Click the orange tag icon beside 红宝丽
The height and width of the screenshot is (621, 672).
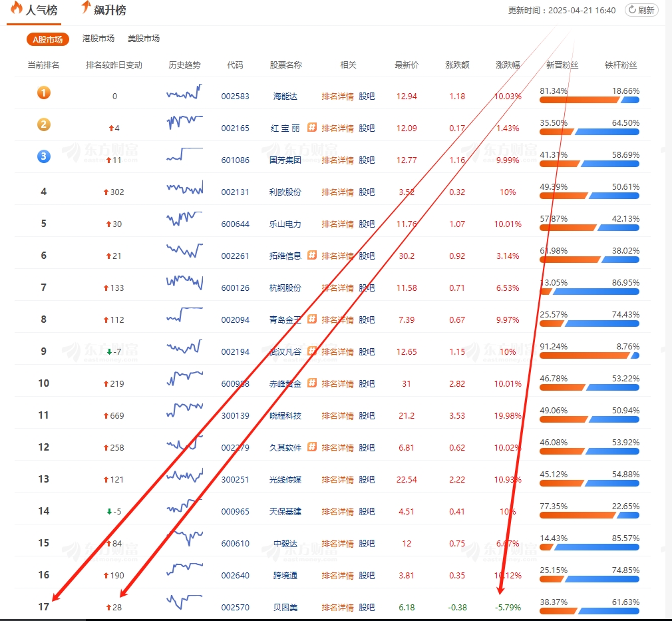312,127
